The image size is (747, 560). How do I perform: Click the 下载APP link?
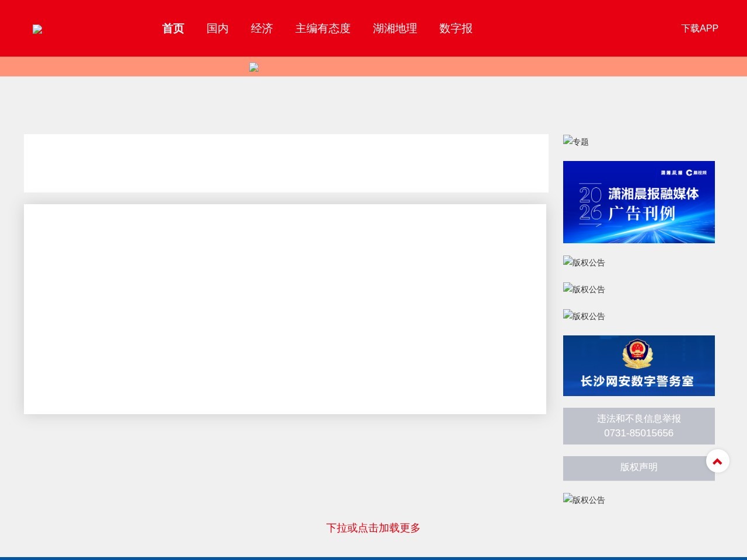[700, 28]
